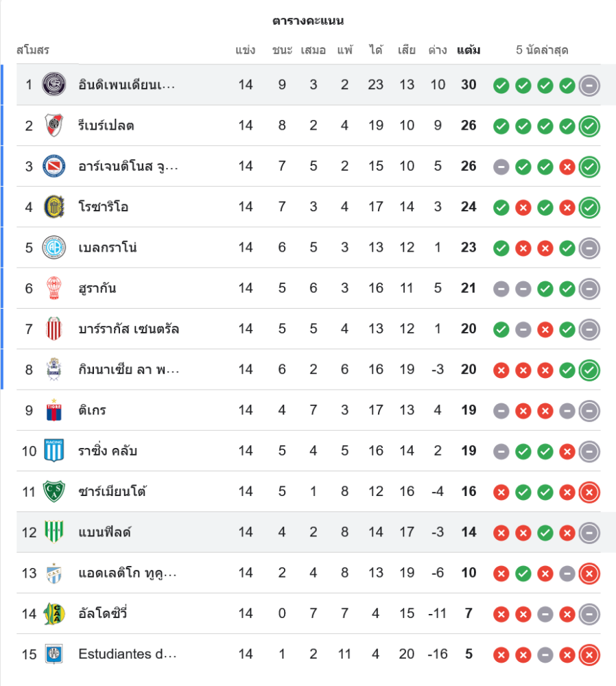Click the สโมสร club column header
616x686 pixels.
[33, 50]
